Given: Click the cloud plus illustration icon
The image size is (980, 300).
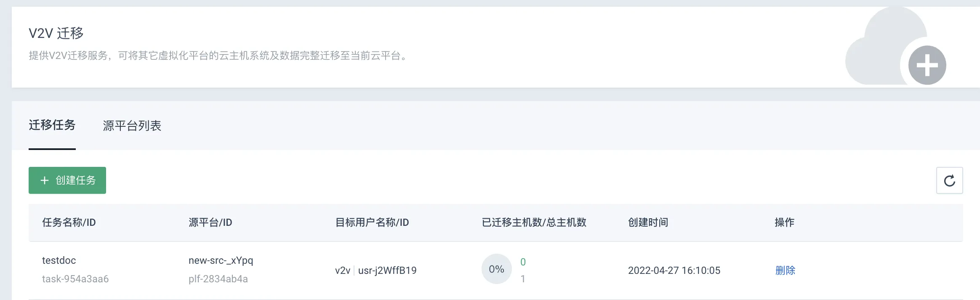Looking at the screenshot, I should coord(895,46).
